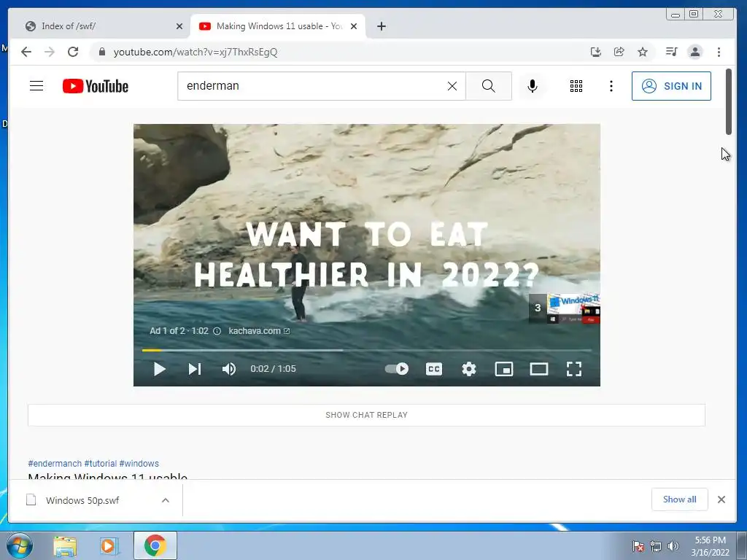Open the media controls button

pyautogui.click(x=672, y=52)
